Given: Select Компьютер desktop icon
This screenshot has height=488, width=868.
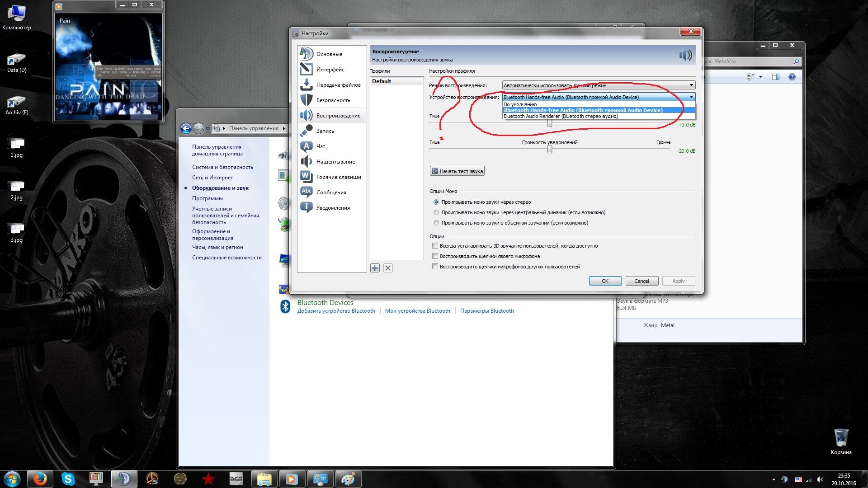Looking at the screenshot, I should (17, 18).
